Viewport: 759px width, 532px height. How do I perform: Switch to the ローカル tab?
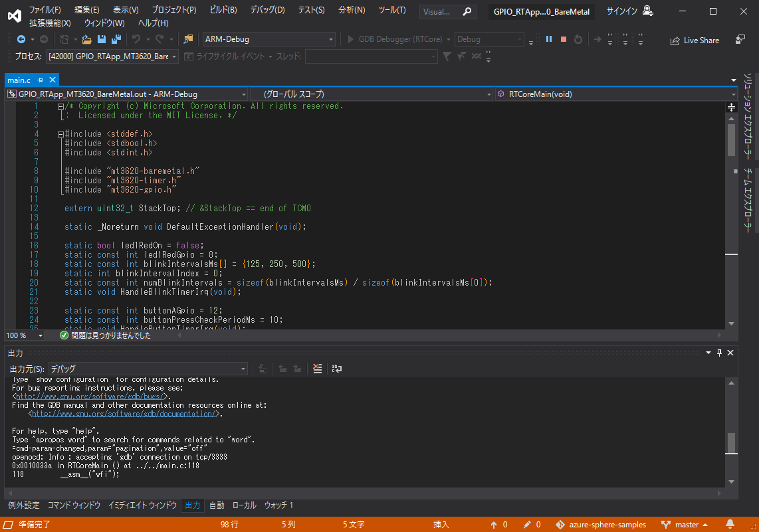tap(245, 505)
